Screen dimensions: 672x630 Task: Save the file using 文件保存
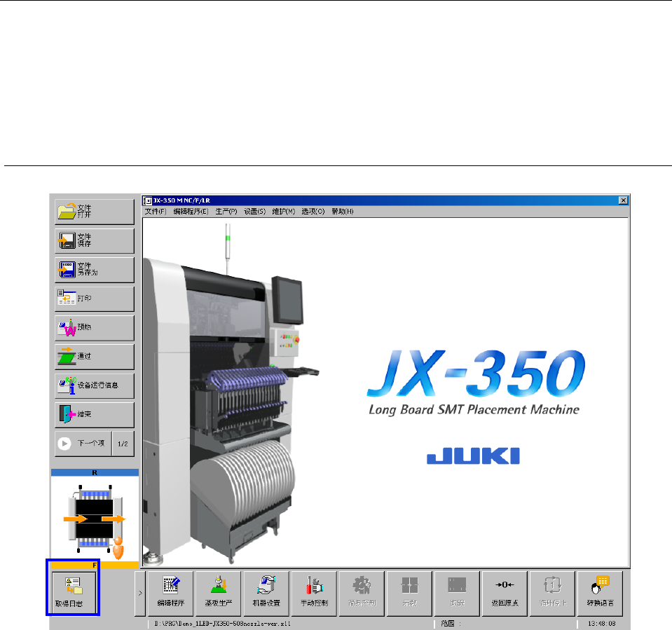(95, 240)
